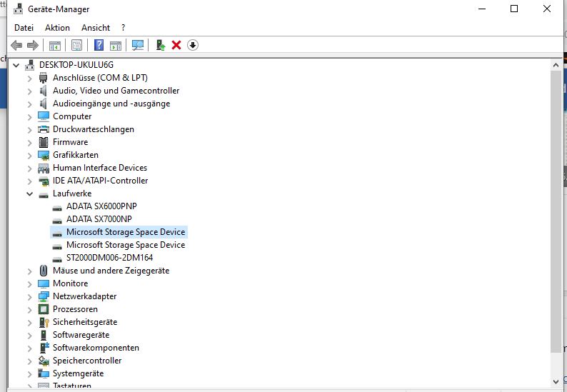The height and width of the screenshot is (392, 567).
Task: Click the vertical scrollbar thumb
Action: (x=556, y=211)
